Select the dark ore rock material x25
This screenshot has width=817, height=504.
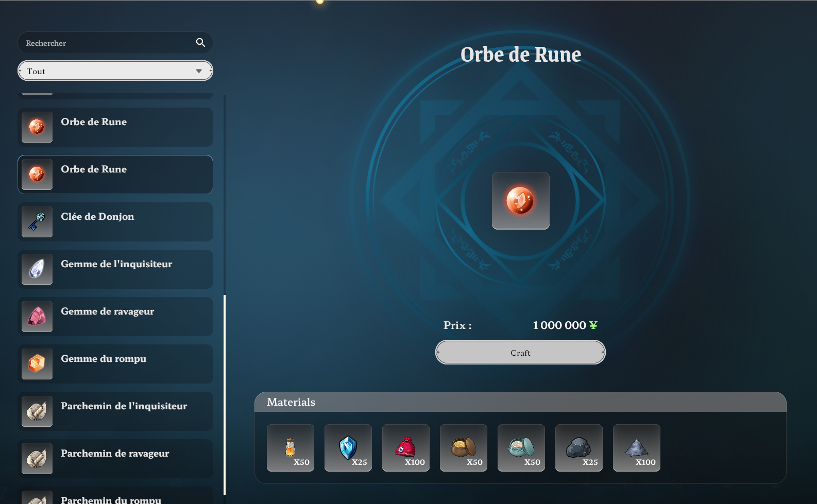pyautogui.click(x=579, y=447)
